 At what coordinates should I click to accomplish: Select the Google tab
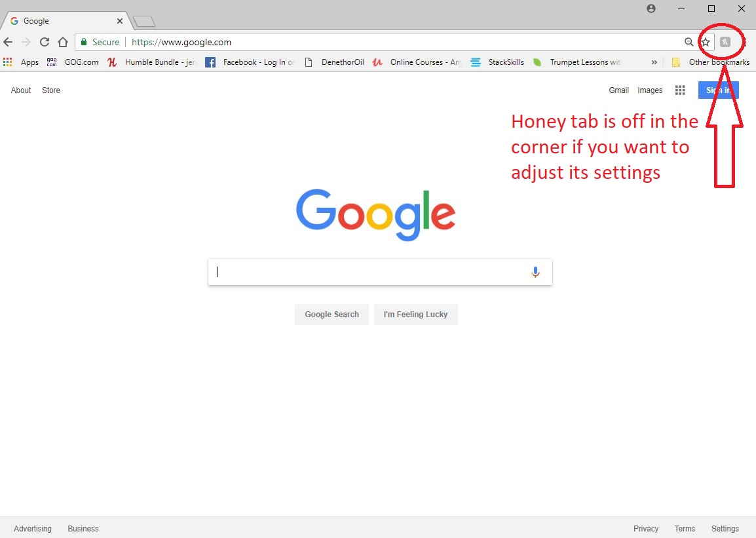62,21
